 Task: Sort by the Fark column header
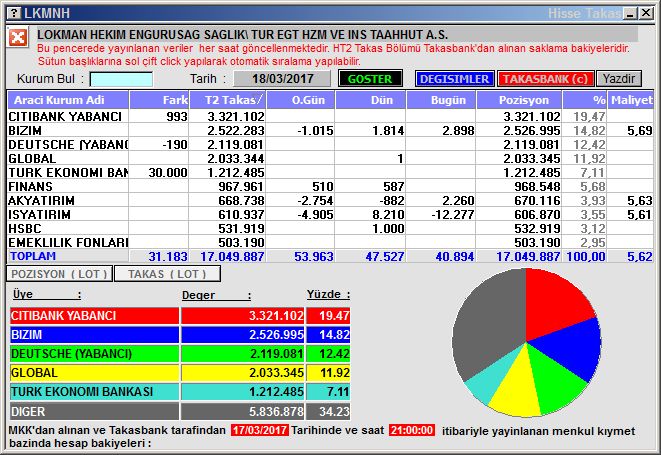click(x=159, y=100)
